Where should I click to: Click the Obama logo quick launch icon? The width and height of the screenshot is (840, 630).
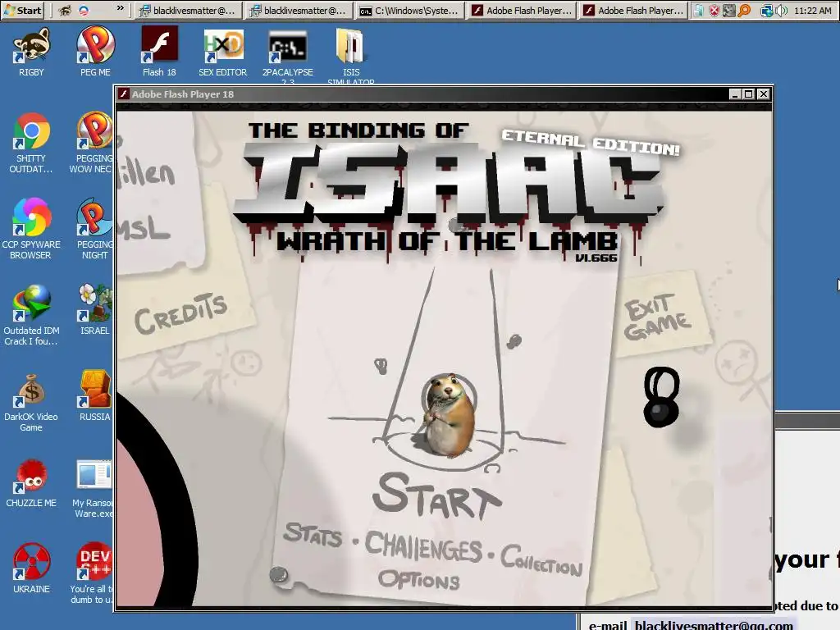(84, 10)
